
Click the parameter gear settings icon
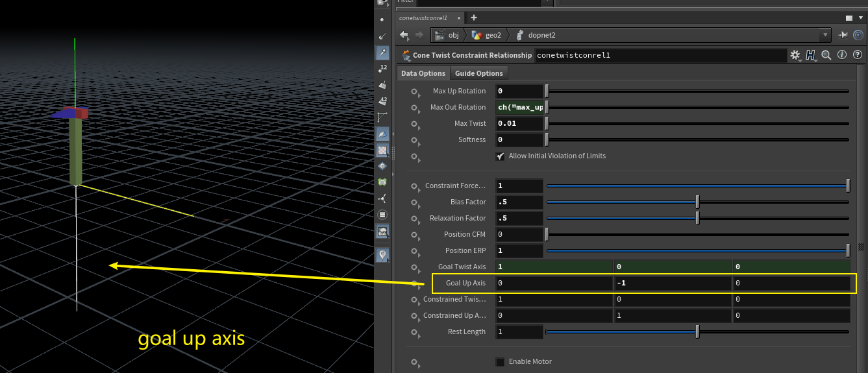[x=795, y=56]
